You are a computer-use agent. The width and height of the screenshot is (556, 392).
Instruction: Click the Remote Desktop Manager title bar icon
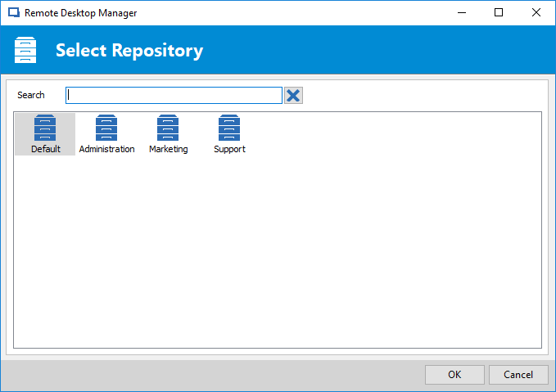point(14,13)
